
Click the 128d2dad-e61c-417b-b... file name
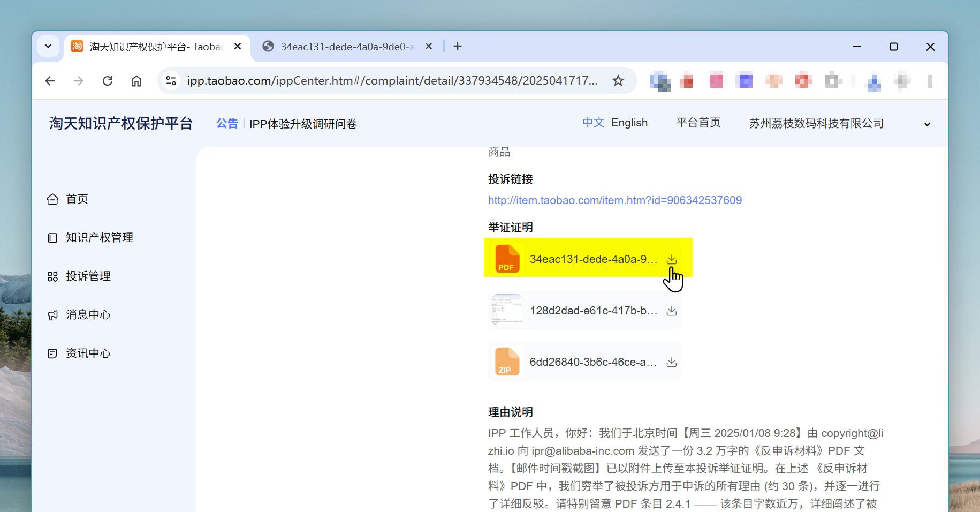tap(594, 311)
